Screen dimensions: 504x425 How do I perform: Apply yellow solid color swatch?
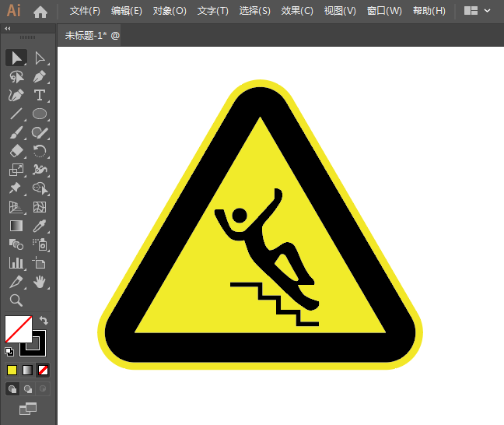tap(12, 371)
